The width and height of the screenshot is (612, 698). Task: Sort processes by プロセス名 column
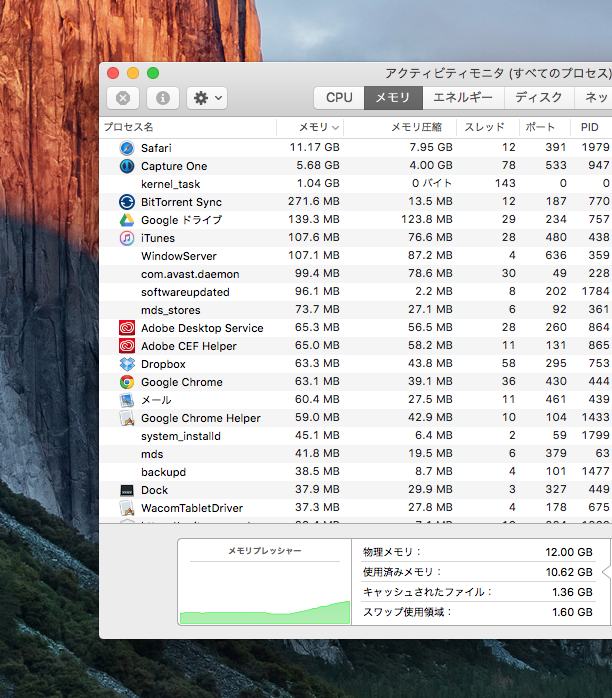(x=130, y=127)
